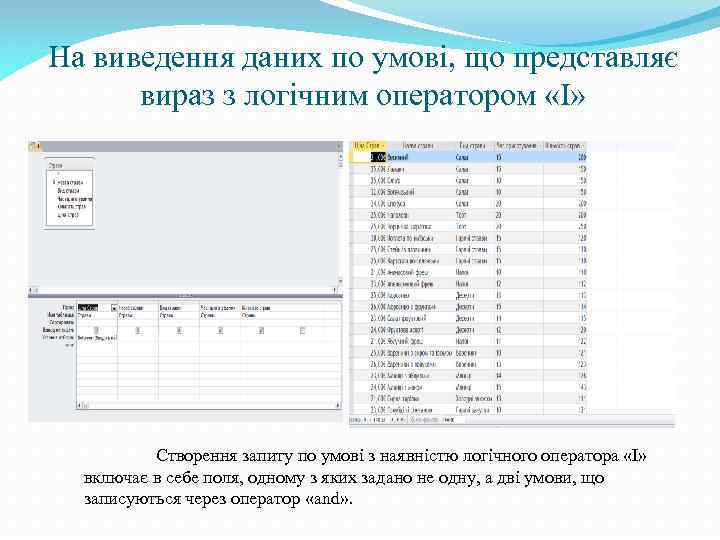Select the Салат фруктовий row in the datasheet

(x=468, y=318)
